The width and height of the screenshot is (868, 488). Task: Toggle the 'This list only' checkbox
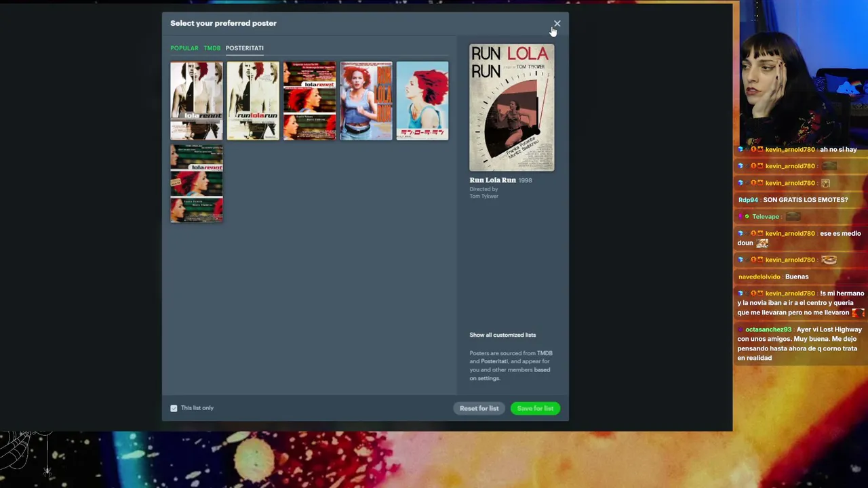click(174, 408)
